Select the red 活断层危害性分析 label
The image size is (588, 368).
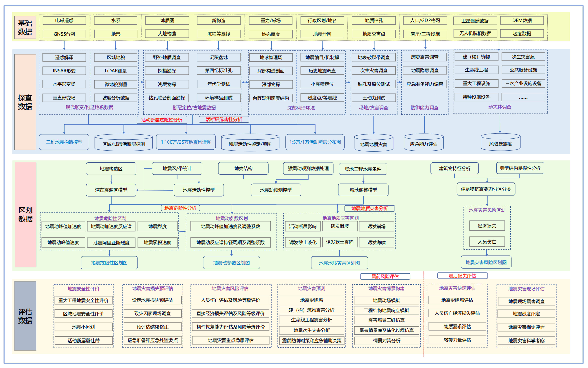tap(224, 119)
